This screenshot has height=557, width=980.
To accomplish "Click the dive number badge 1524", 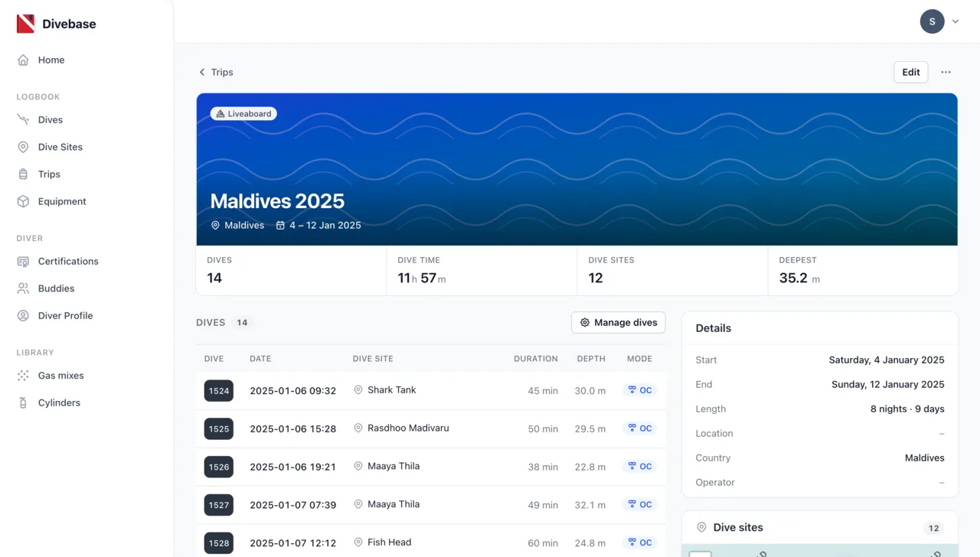I will tap(219, 390).
